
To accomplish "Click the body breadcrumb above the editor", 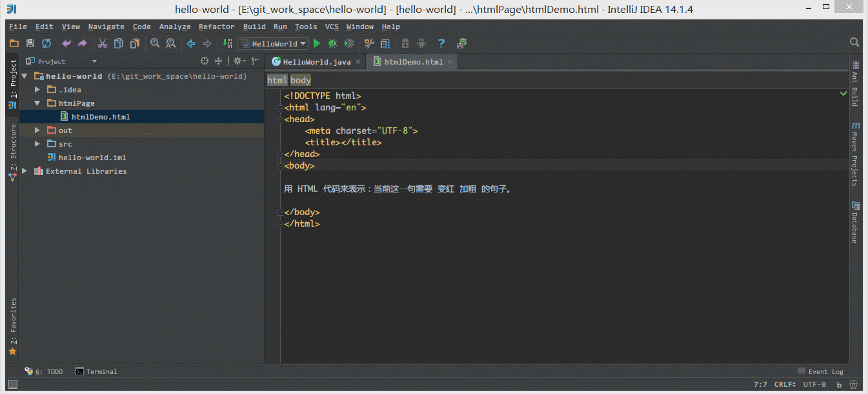I will point(301,81).
